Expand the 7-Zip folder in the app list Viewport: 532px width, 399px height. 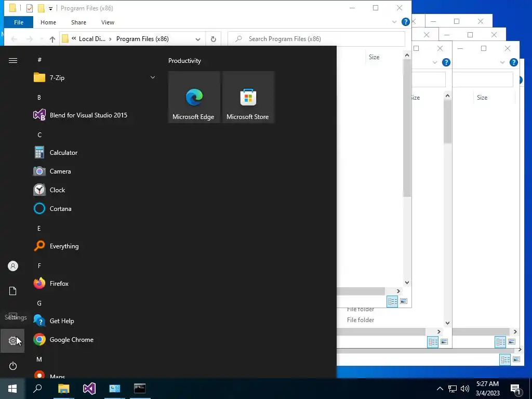96,78
